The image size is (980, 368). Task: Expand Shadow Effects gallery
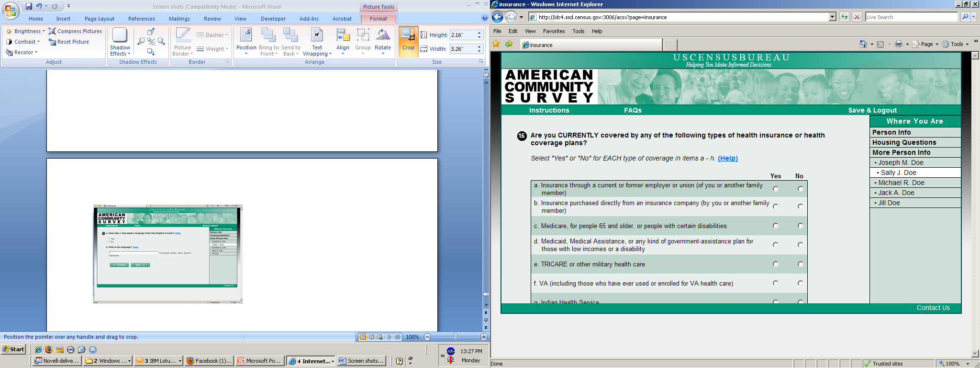120,42
